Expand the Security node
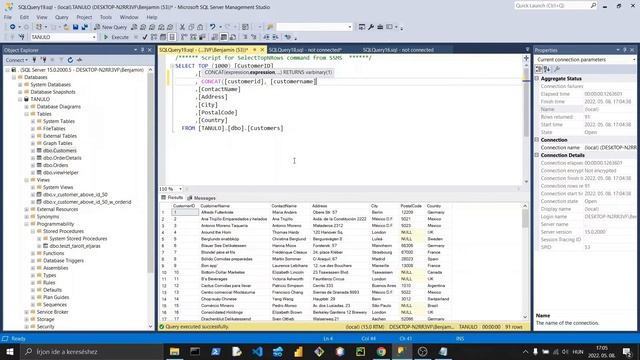Viewport: 640px width, 360px height. tap(27, 327)
